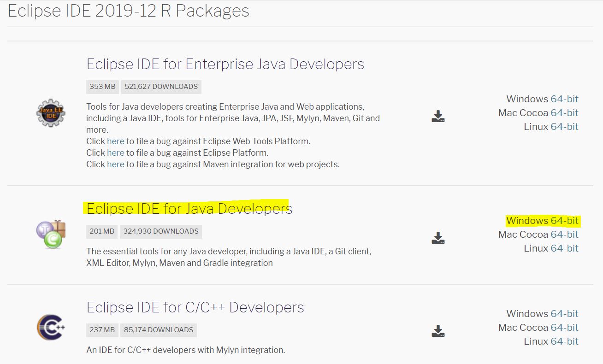This screenshot has width=603, height=364.
Task: Click the C/C++ Mylyn integration description
Action: pyautogui.click(x=186, y=350)
